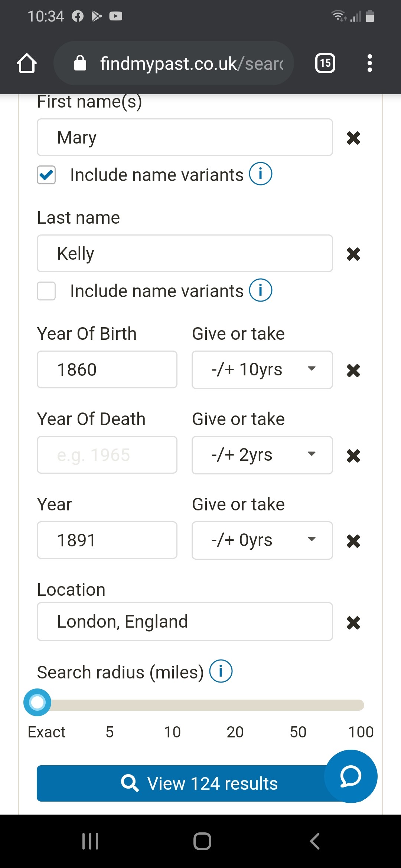
Task: Tap the findmypast URL address bar
Action: pyautogui.click(x=175, y=63)
